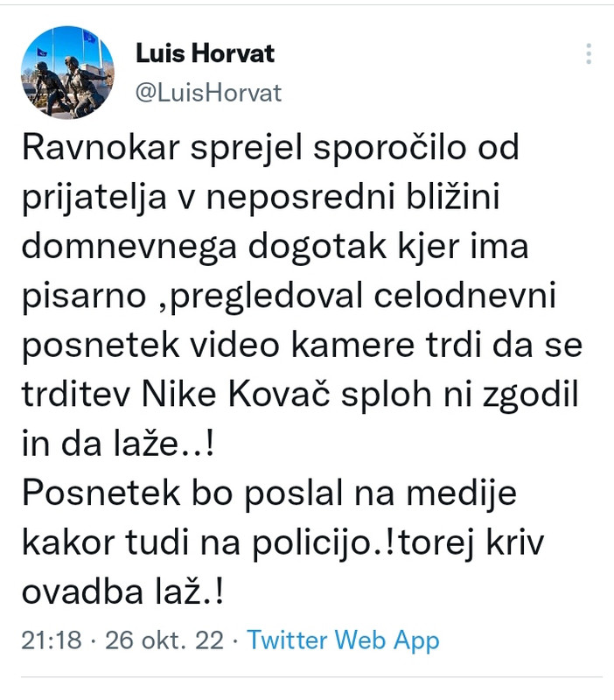The height and width of the screenshot is (700, 614).
Task: Click the date 26 okt. 22
Action: point(164,640)
